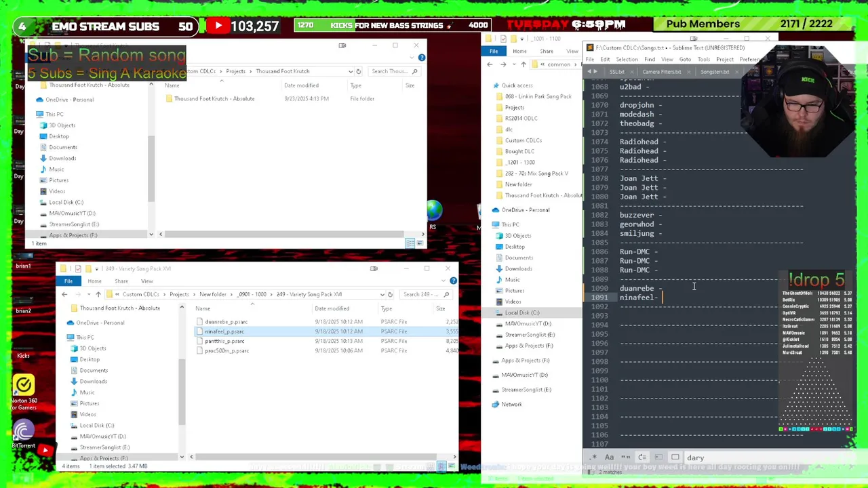Open StreamerSonglist (E:) in Variety Song Pack sidebar

tap(104, 447)
